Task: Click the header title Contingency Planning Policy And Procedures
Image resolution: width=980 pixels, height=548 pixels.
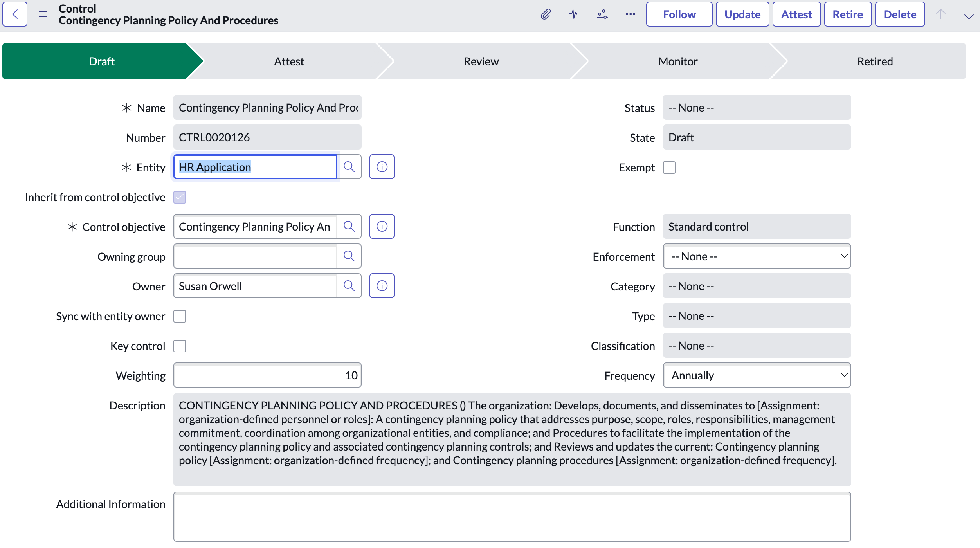Action: coord(168,20)
